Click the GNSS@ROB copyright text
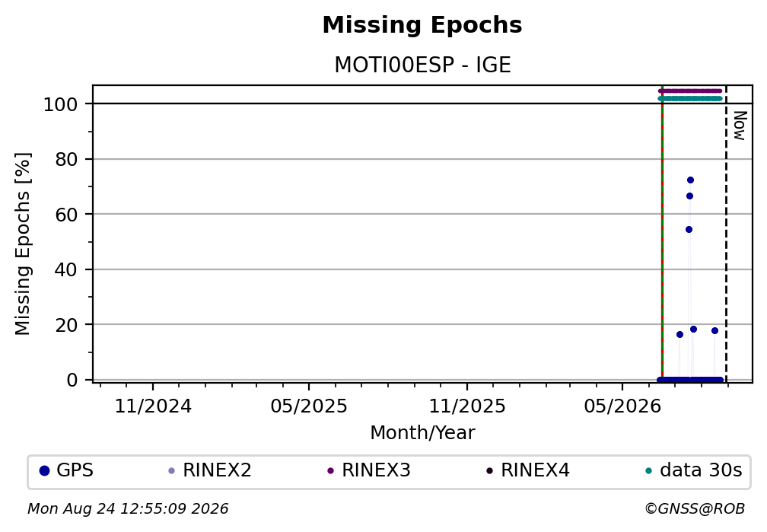 (x=695, y=509)
